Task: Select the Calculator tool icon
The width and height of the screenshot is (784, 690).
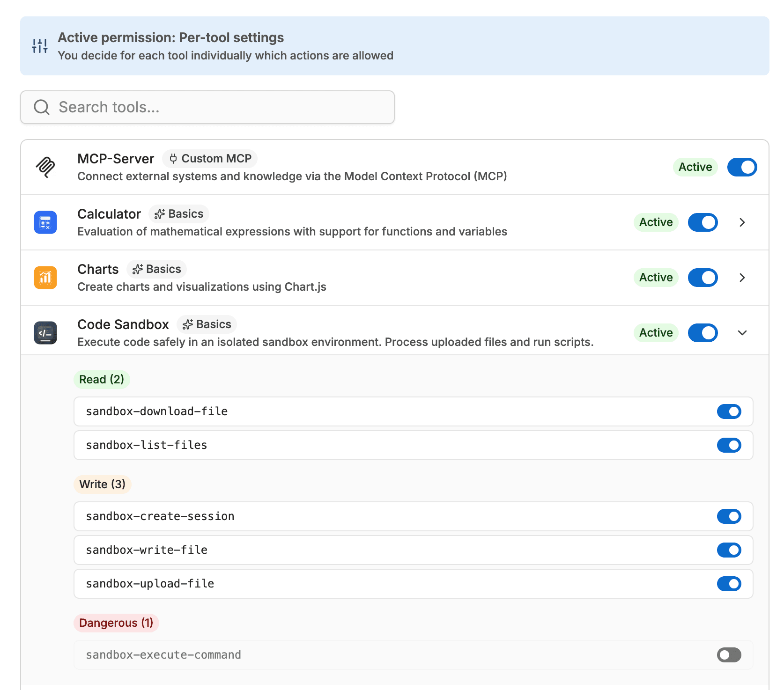Action: pyautogui.click(x=45, y=222)
